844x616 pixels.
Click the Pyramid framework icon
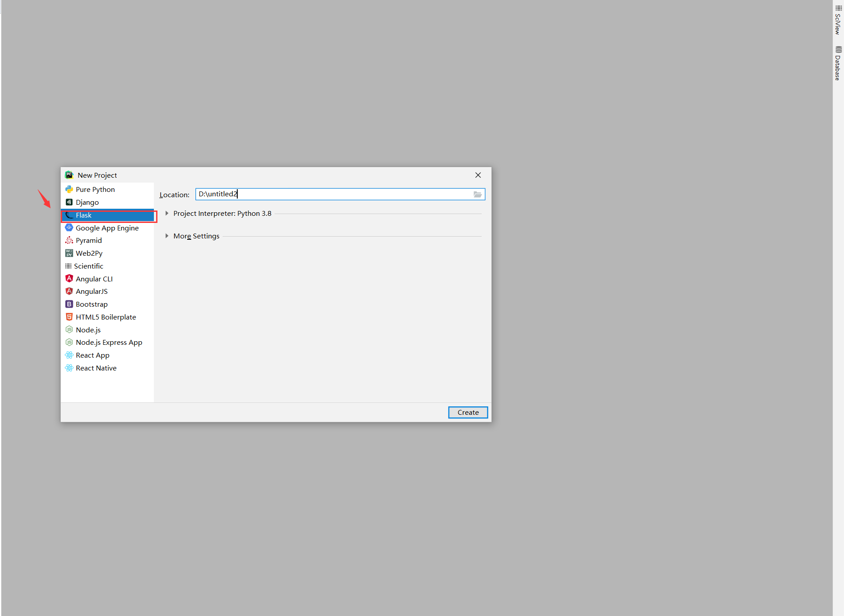tap(69, 240)
